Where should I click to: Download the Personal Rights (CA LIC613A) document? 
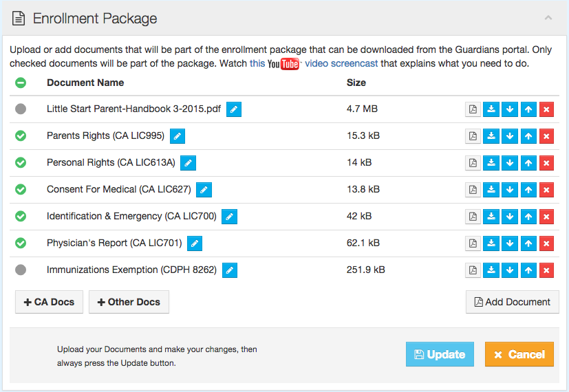tap(491, 163)
